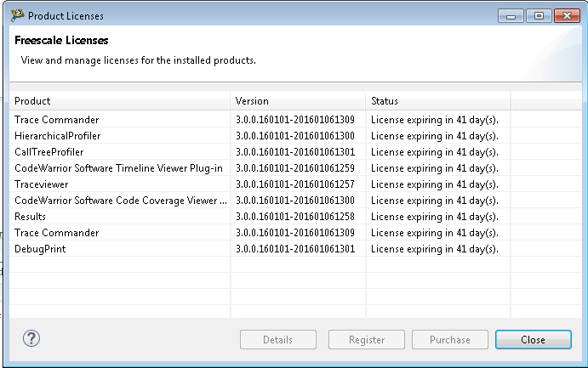Select the CallTreeProfiler product entry
Viewport: 588px width, 368px height.
(x=49, y=152)
